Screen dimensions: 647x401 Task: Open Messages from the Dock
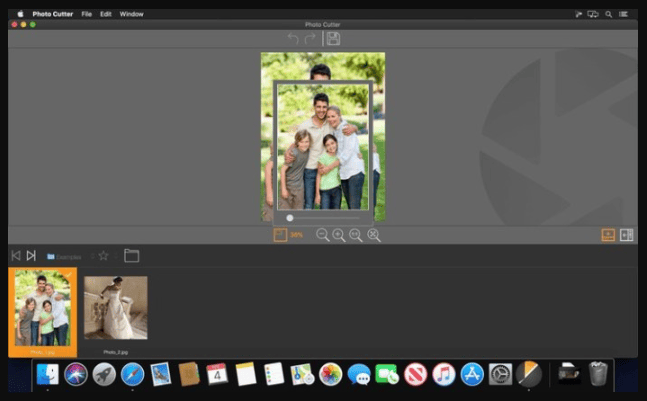[x=359, y=374]
